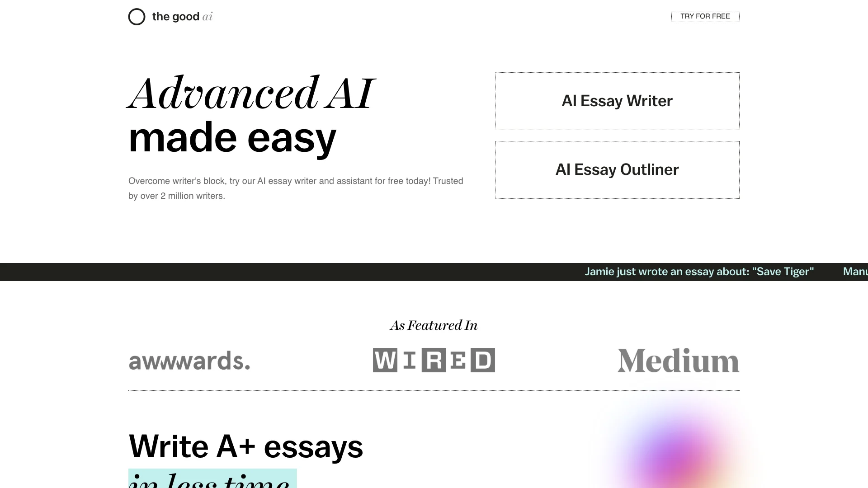Read the Save Tiger essay ticker
Image resolution: width=868 pixels, height=488 pixels.
tap(699, 272)
